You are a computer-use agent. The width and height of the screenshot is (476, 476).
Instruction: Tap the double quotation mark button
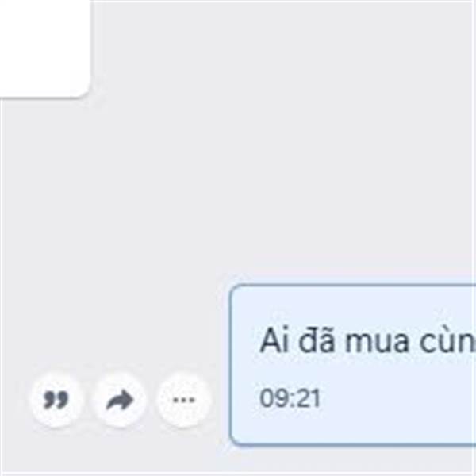56,400
